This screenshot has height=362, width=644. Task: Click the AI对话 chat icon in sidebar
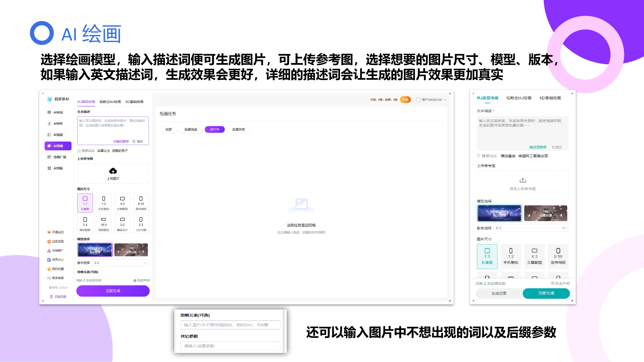[x=49, y=112]
